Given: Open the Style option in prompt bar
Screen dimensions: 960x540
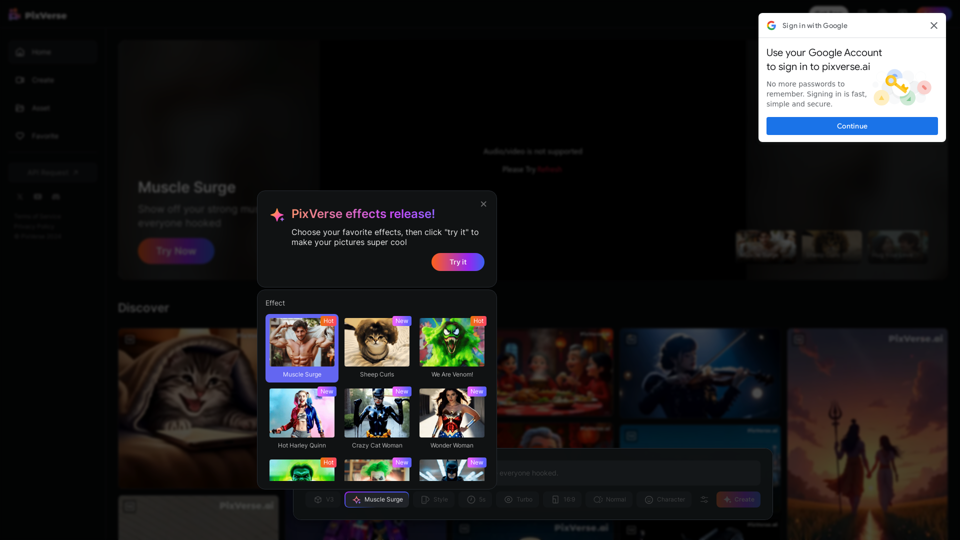Looking at the screenshot, I should 434,500.
